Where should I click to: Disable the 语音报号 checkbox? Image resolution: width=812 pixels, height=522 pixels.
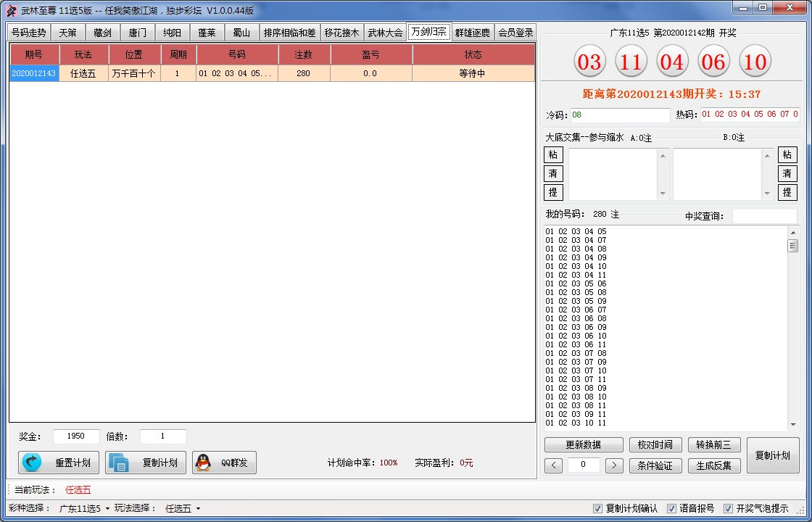(x=671, y=509)
